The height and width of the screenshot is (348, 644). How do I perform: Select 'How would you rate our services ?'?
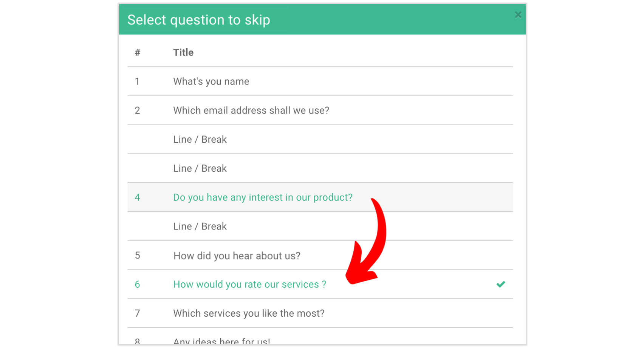[249, 284]
